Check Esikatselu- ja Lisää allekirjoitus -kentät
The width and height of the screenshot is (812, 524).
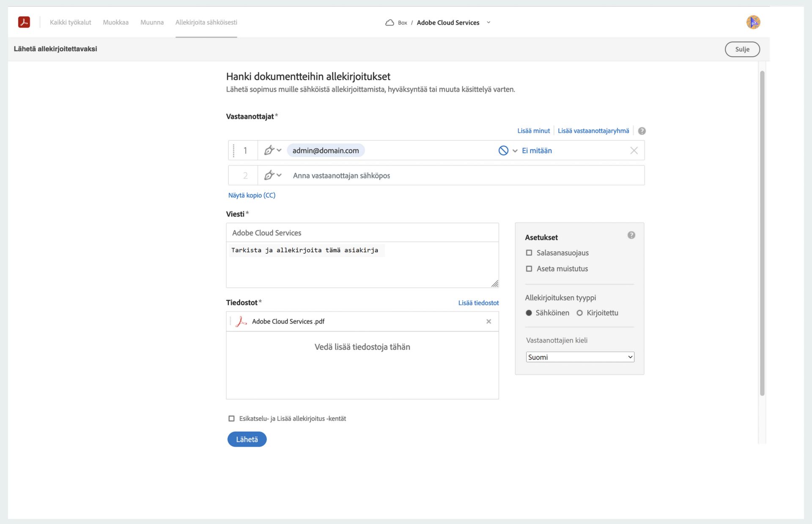[231, 419]
